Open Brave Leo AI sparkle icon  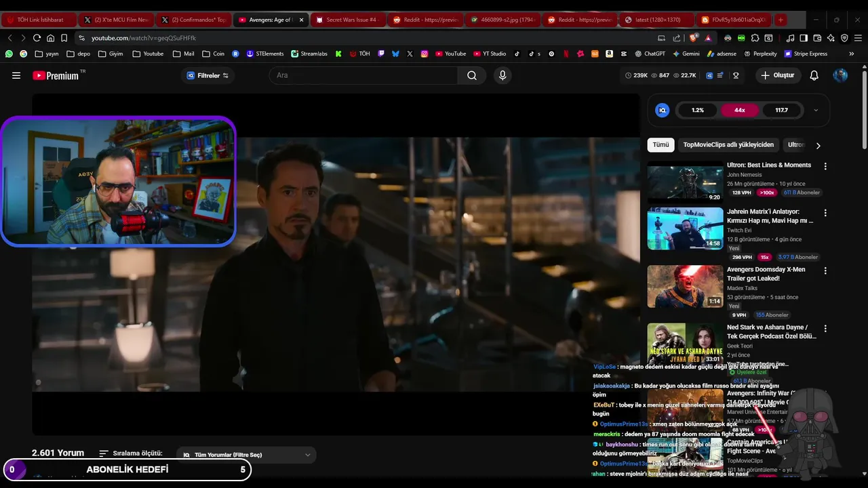831,38
